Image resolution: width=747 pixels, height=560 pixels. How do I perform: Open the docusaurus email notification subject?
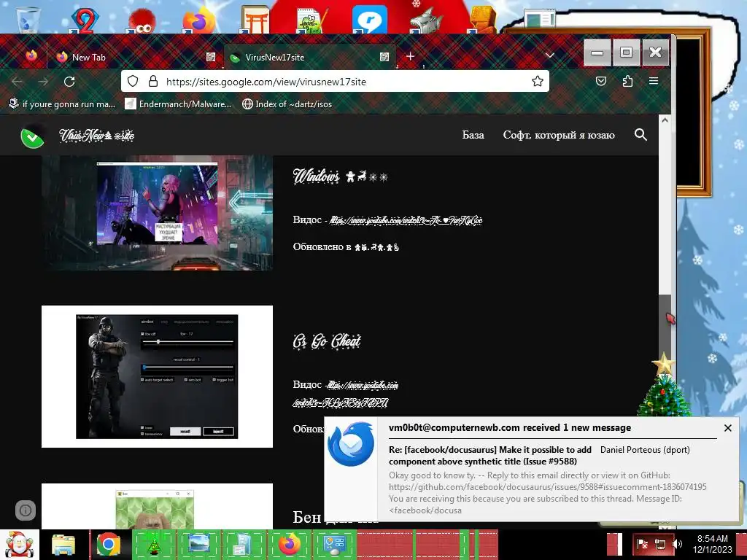pyautogui.click(x=490, y=455)
